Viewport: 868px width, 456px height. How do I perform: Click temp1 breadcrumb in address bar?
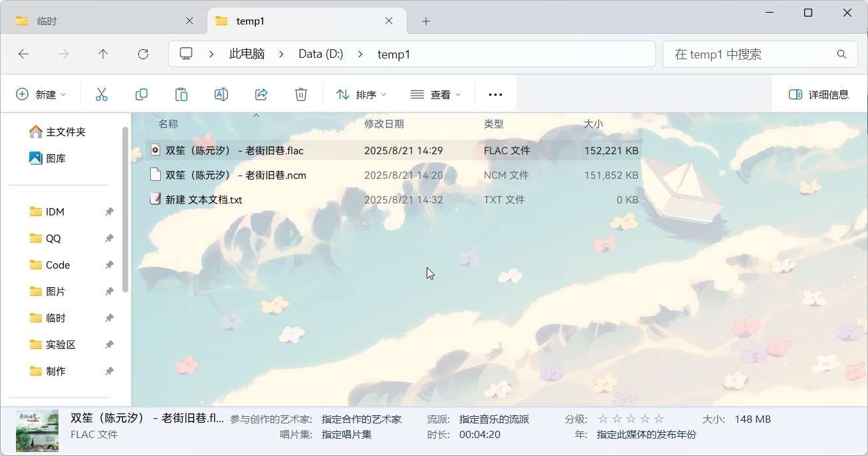click(x=394, y=55)
